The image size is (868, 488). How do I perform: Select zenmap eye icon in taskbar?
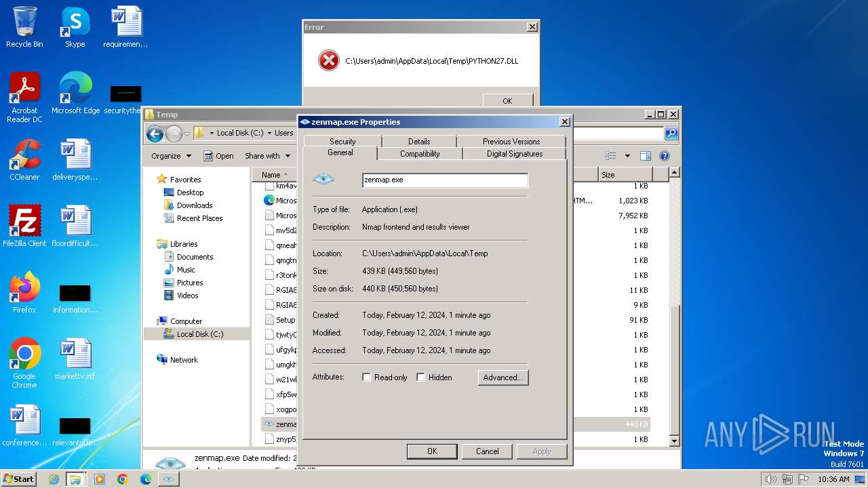click(168, 479)
